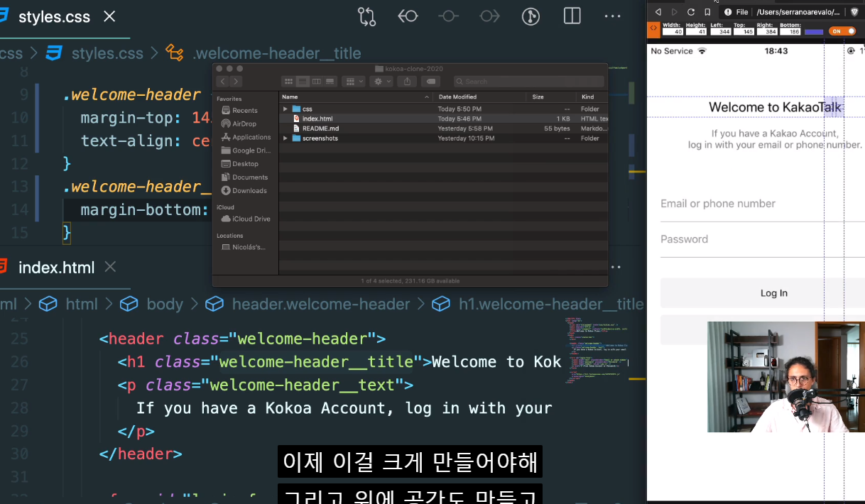Screen dimensions: 865x504
Task: Click h1.welcome-header__title breadcrumb
Action: point(551,304)
